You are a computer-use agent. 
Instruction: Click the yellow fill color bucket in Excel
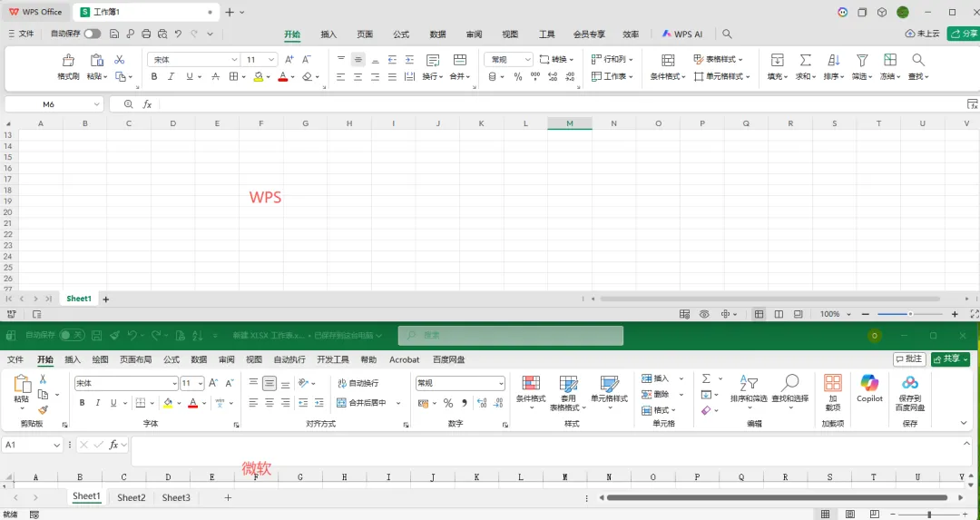(167, 403)
